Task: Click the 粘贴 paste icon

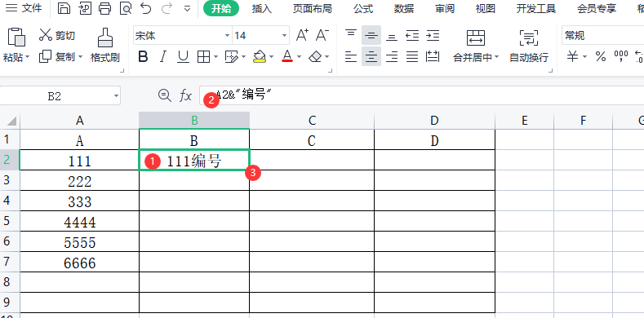Action: point(16,37)
